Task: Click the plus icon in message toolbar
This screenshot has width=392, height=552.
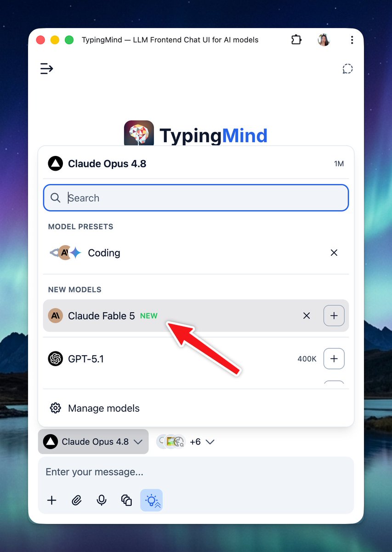Action: tap(52, 500)
